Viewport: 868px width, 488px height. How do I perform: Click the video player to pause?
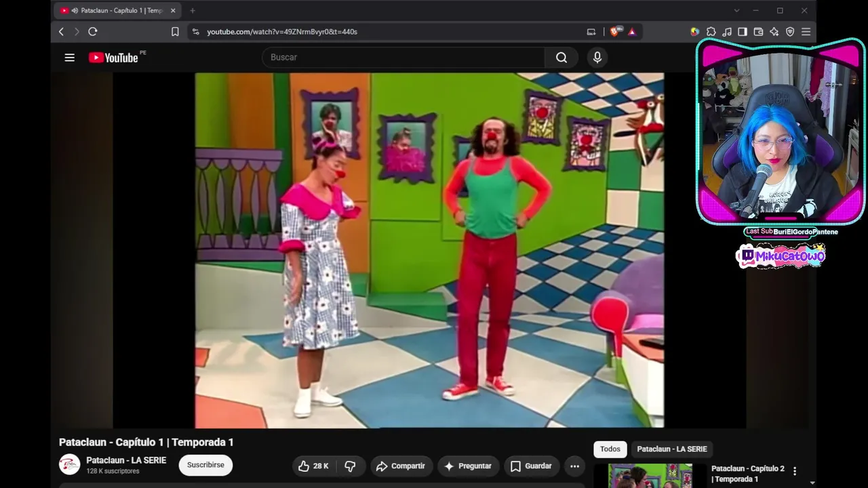click(x=429, y=250)
